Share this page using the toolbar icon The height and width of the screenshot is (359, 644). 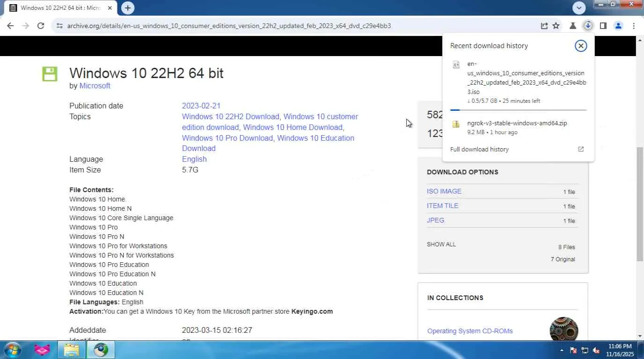click(544, 26)
